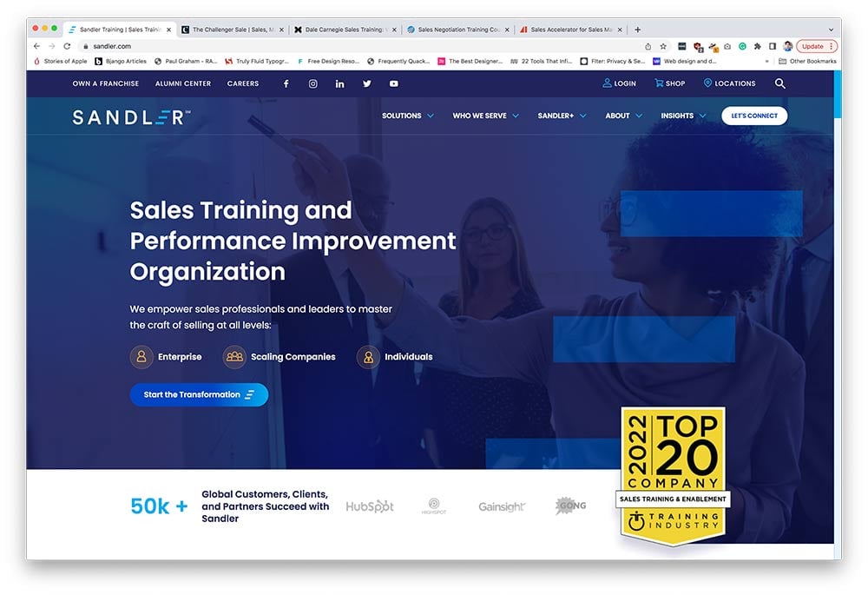This screenshot has height=595, width=868.
Task: Select the Sandler Training tab
Action: pos(120,30)
